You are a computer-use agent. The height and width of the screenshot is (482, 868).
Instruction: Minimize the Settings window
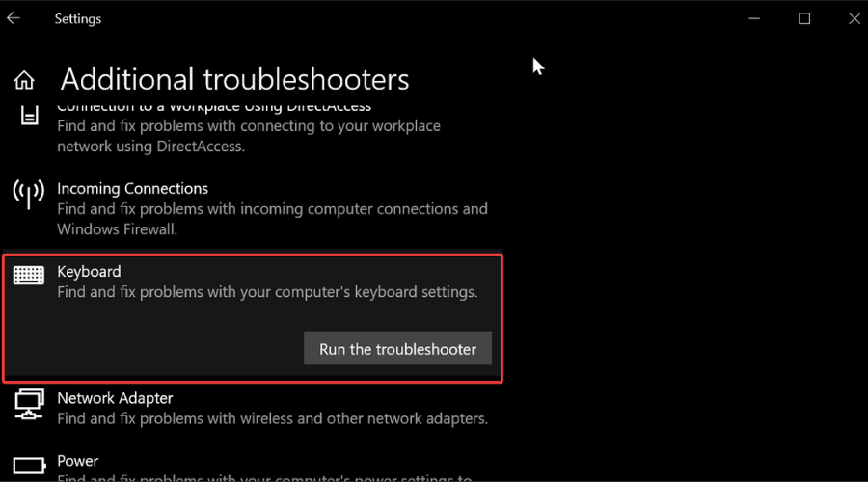[754, 19]
